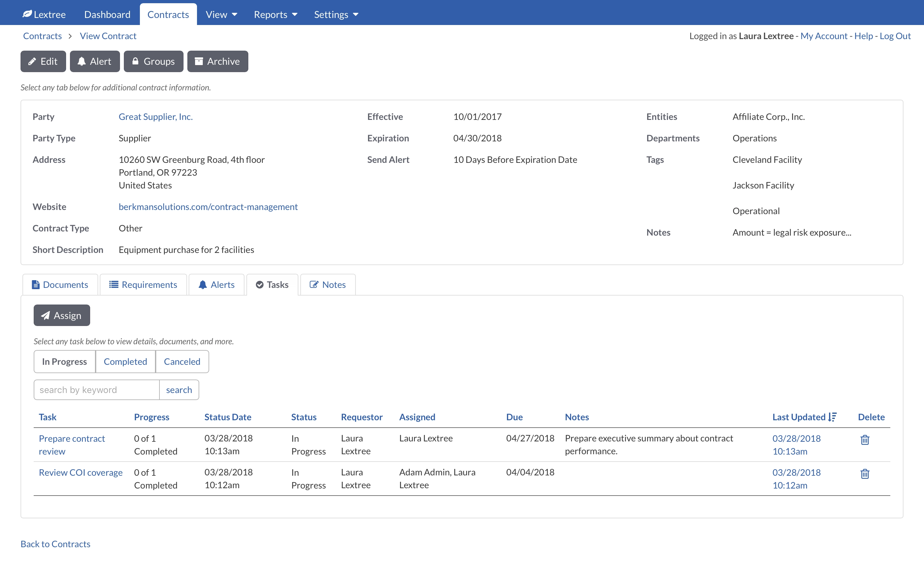Click the Assign rocket icon button
Screen dimensions: 924x577
pyautogui.click(x=61, y=315)
